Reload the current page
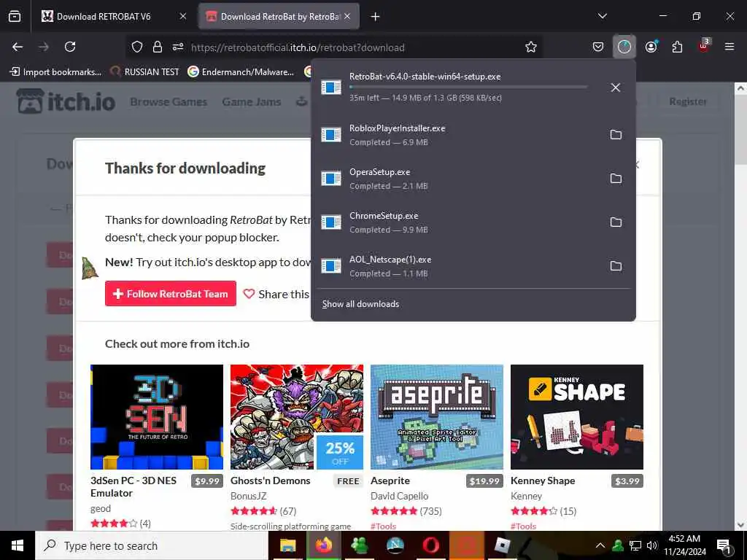Screen dimensions: 747x560 tap(70, 47)
